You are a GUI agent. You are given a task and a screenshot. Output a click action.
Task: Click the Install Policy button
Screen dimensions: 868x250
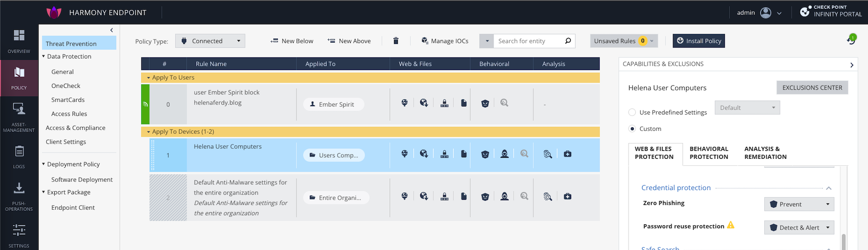coord(698,41)
